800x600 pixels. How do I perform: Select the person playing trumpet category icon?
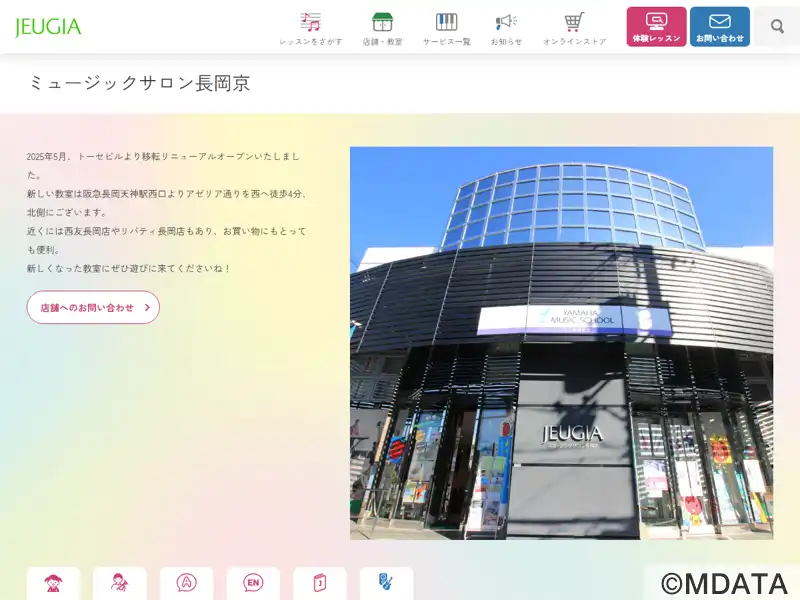tap(120, 583)
